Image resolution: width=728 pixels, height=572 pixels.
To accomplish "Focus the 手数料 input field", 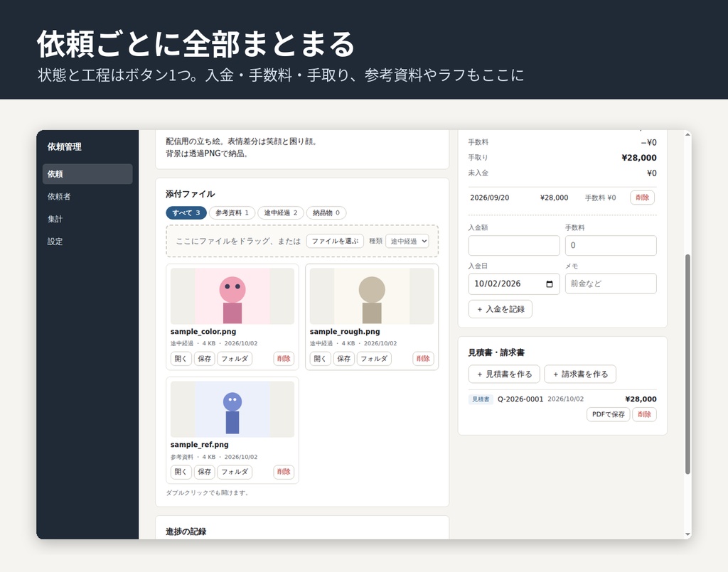I will coord(611,245).
